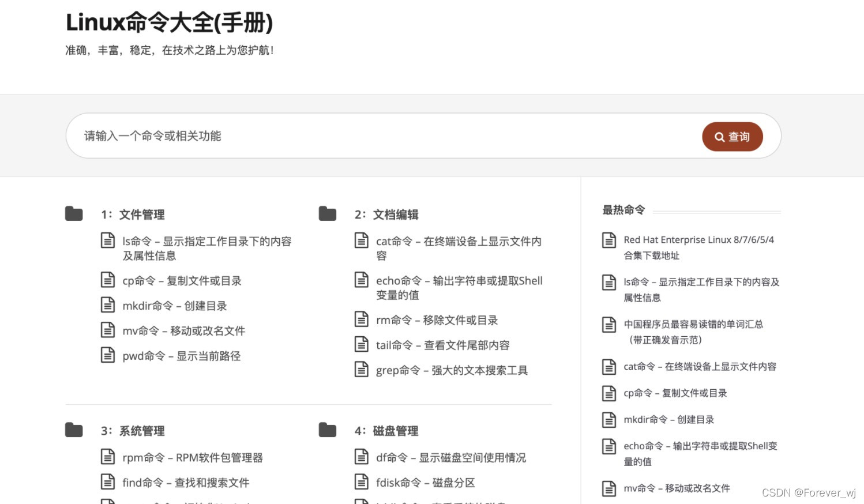Viewport: 864px width, 504px height.
Task: Click document icon next to tail命令
Action: pos(362,344)
